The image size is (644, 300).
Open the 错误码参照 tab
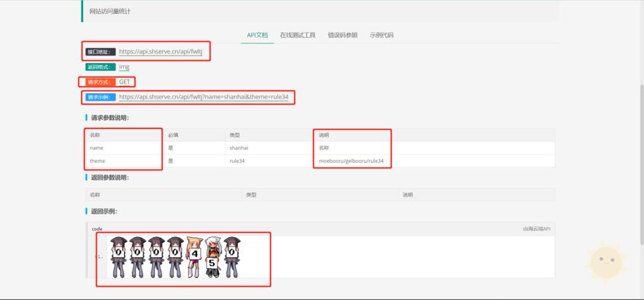click(x=342, y=35)
